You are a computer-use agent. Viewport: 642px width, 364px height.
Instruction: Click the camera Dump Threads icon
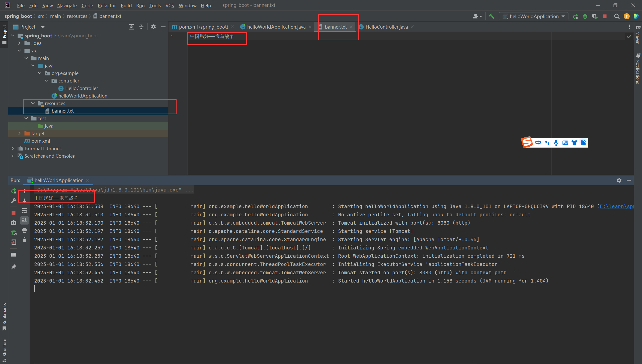(14, 223)
